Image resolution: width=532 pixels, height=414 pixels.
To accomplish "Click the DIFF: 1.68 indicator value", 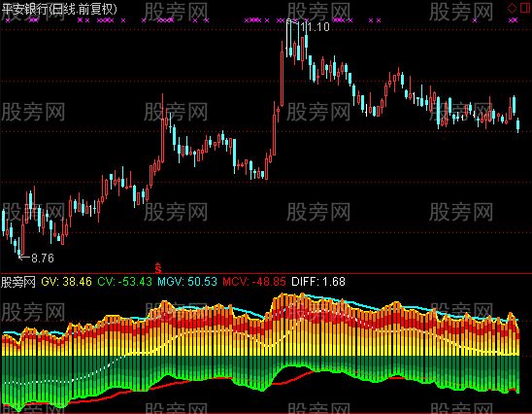I will click(x=318, y=282).
